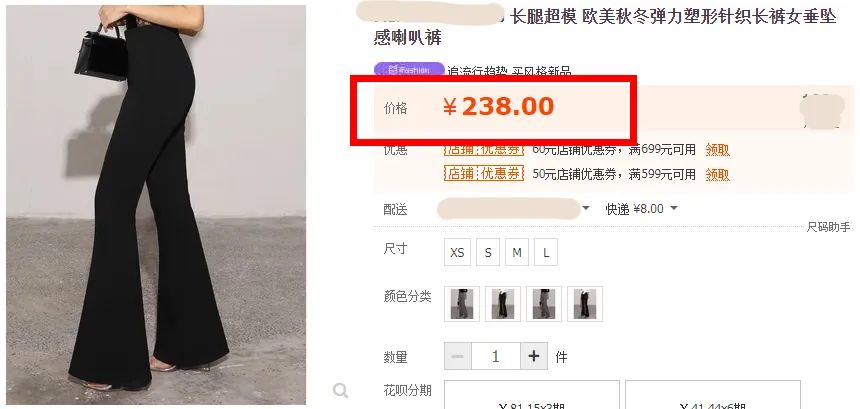Decrease quantity with the minus button

click(x=458, y=356)
